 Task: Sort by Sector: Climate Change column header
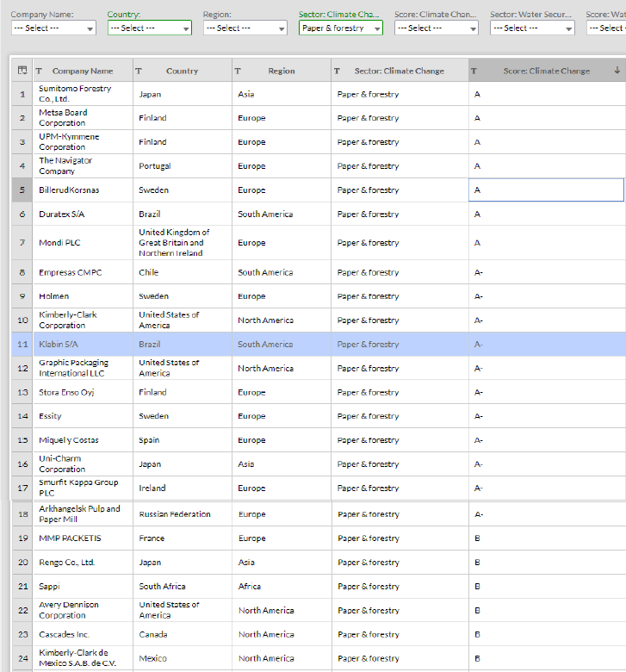(400, 71)
